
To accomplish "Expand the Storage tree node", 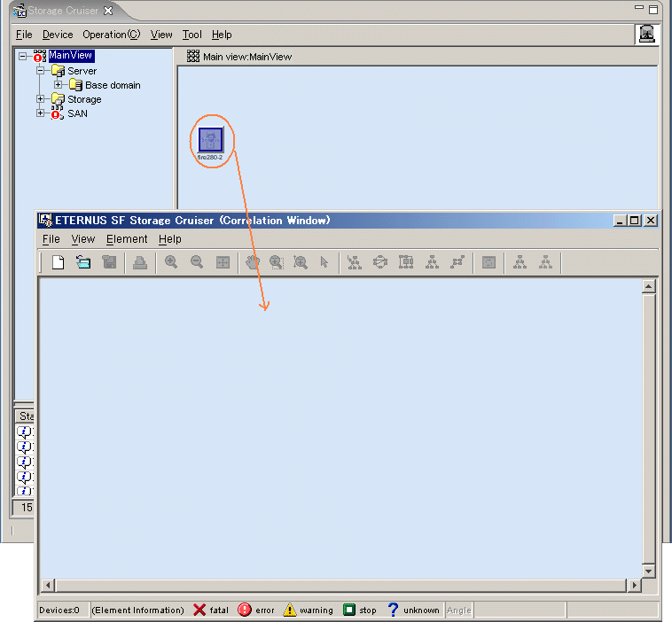I will coord(40,99).
